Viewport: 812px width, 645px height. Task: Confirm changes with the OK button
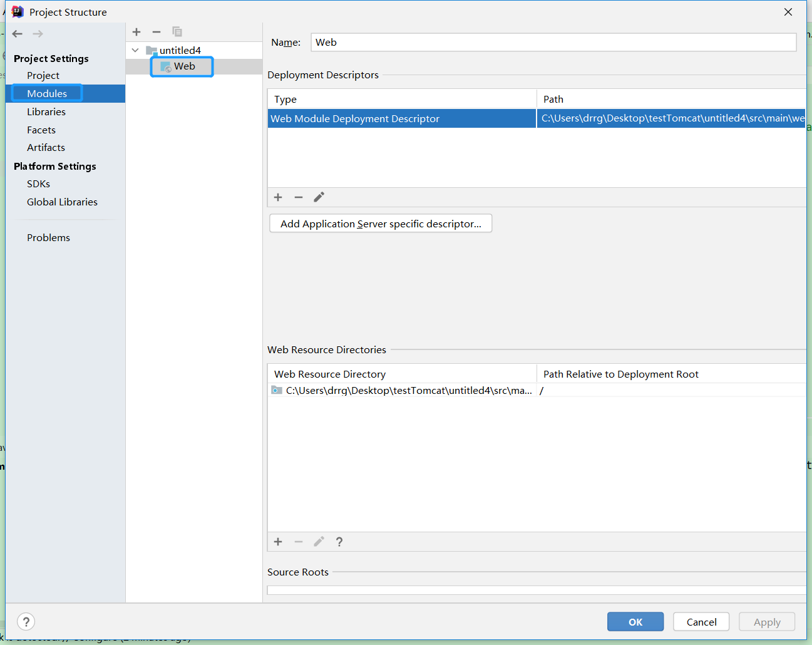point(635,621)
